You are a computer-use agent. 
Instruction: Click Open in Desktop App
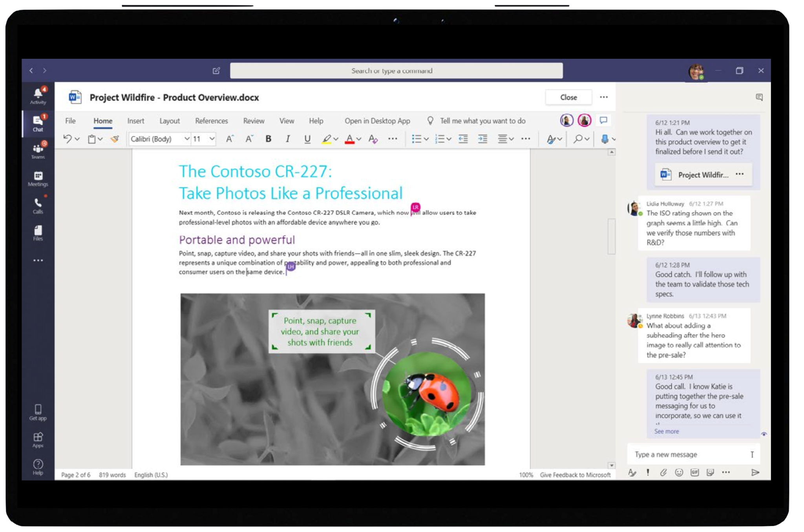pyautogui.click(x=377, y=121)
